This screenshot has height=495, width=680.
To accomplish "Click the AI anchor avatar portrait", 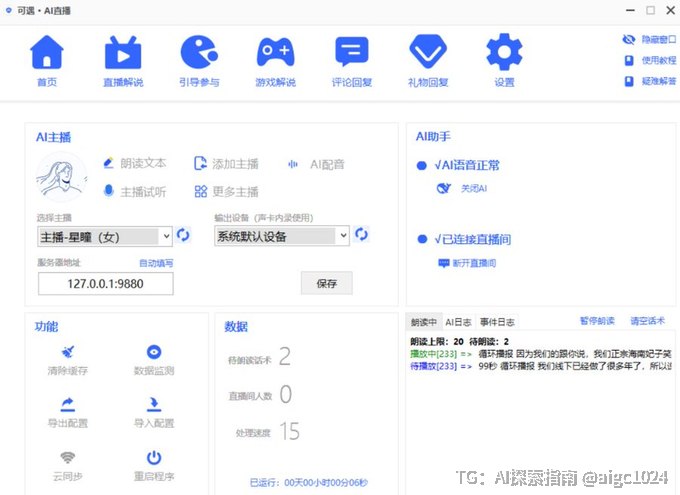I will [62, 177].
